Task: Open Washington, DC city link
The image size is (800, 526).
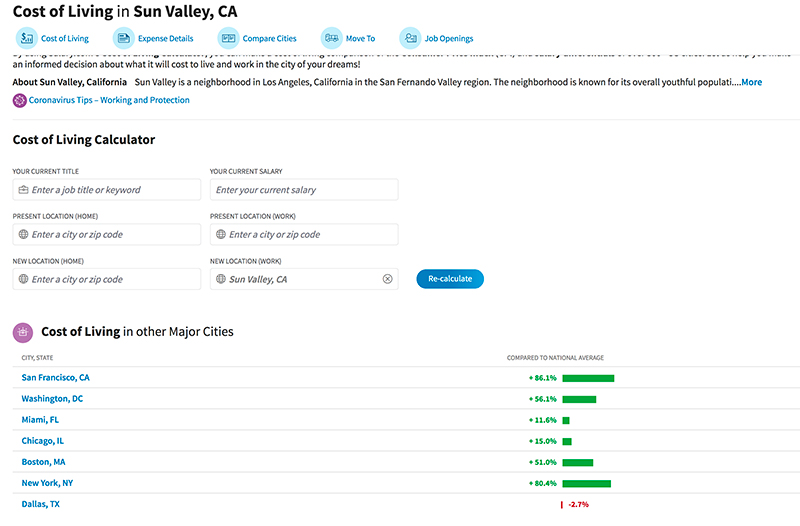Action: (x=52, y=398)
